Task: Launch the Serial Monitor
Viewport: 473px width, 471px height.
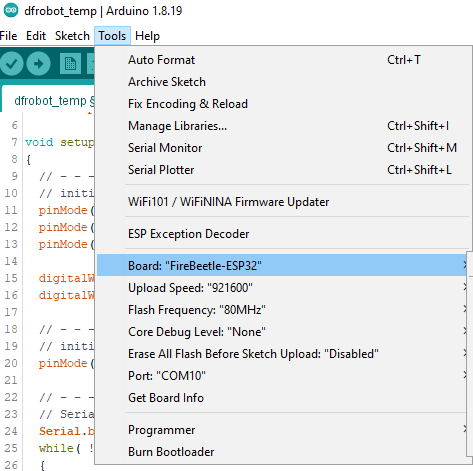Action: (x=282, y=148)
